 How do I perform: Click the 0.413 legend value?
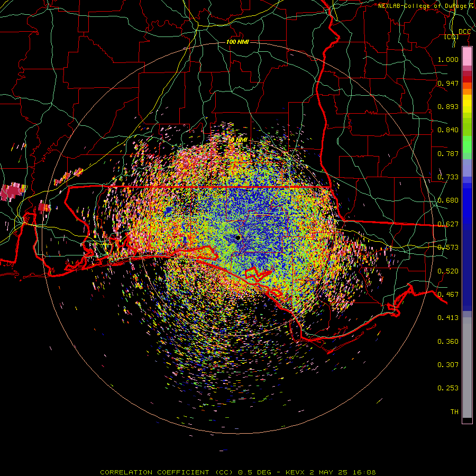pyautogui.click(x=448, y=318)
